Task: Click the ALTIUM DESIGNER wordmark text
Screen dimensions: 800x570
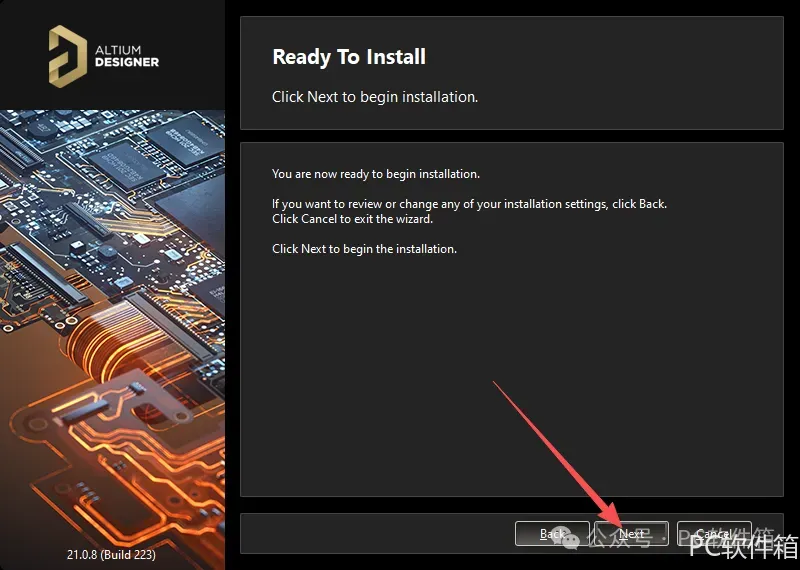Action: tap(127, 56)
